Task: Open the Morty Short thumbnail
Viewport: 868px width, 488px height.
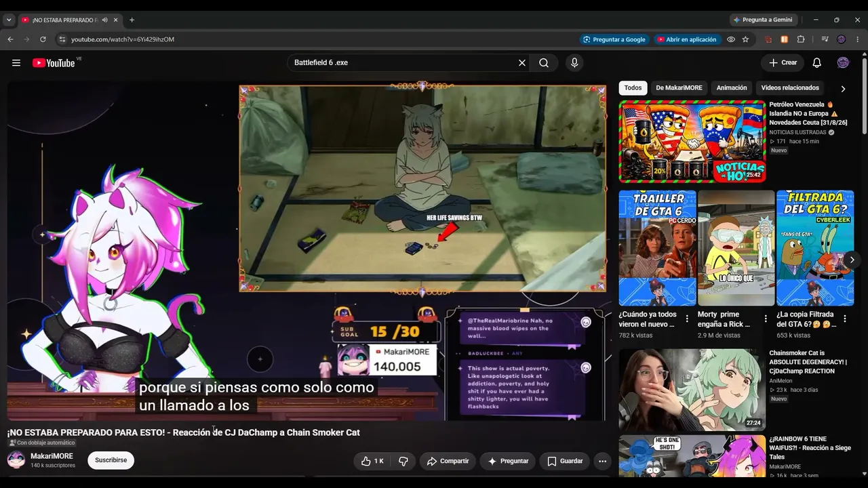Action: (x=736, y=248)
